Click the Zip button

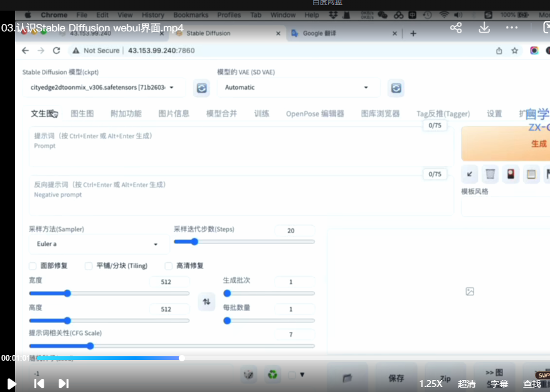[x=445, y=378]
